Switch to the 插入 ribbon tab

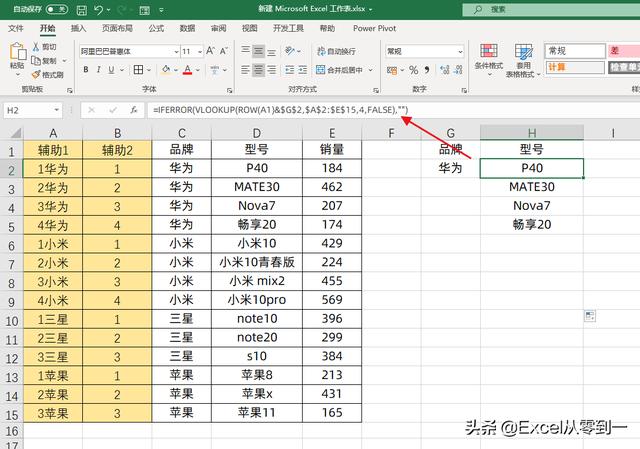[x=78, y=28]
